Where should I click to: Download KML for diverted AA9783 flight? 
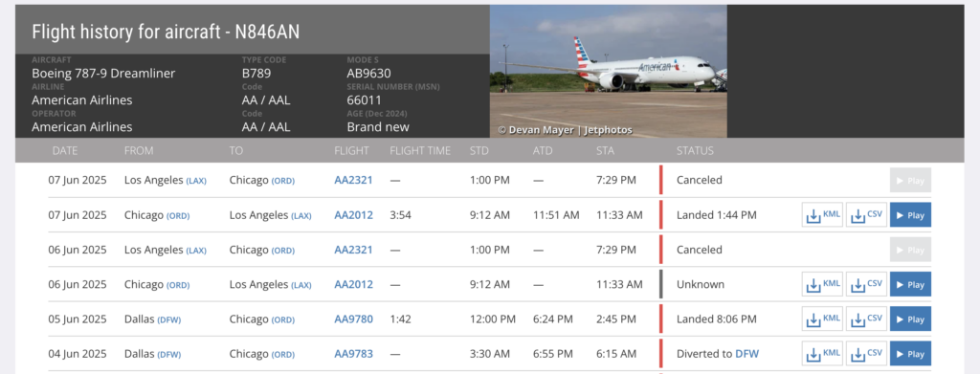tap(822, 353)
